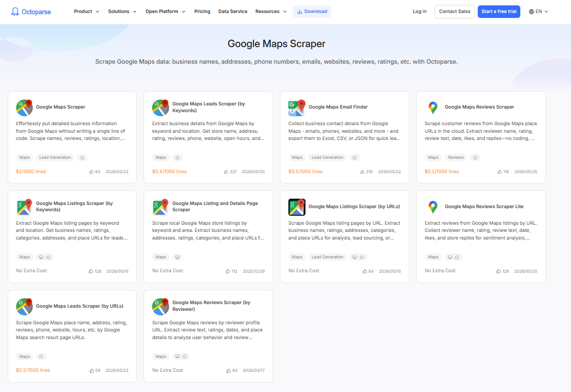Click the $2/1000 lines price text
Screen dimensions: 571x392
(31, 172)
